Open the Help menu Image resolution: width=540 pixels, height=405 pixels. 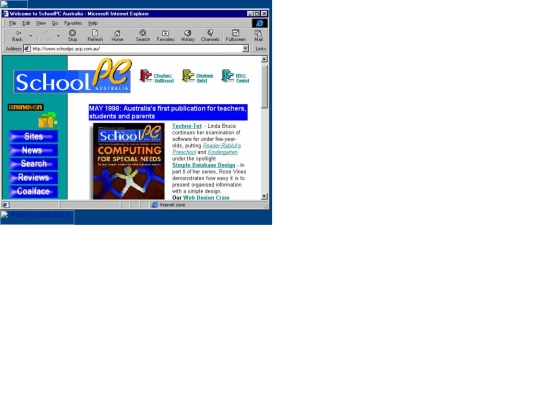pyautogui.click(x=93, y=23)
